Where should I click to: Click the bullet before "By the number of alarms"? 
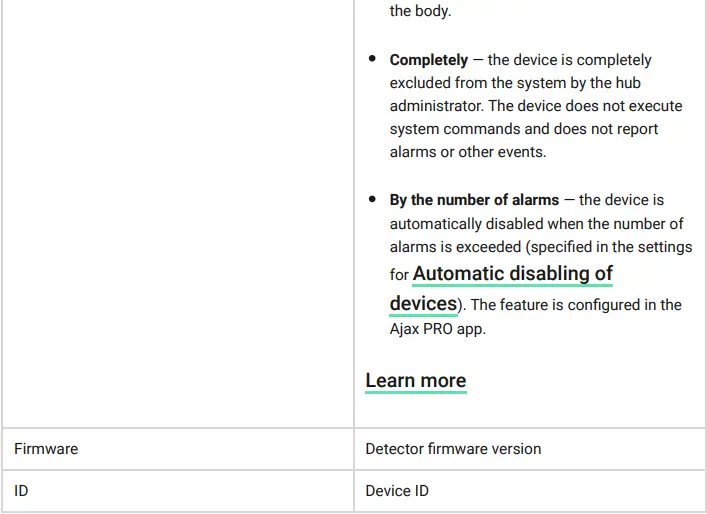372,200
